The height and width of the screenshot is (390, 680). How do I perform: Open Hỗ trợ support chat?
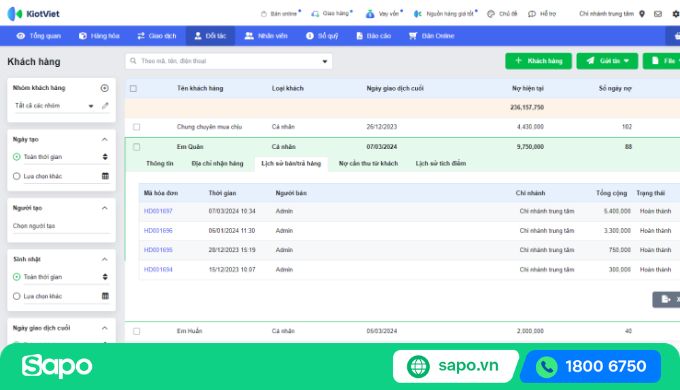coord(542,14)
